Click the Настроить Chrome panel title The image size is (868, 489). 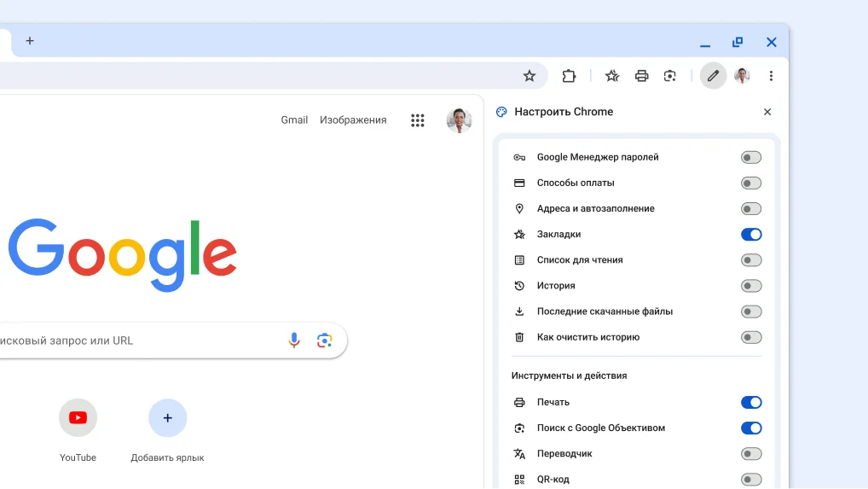point(564,112)
